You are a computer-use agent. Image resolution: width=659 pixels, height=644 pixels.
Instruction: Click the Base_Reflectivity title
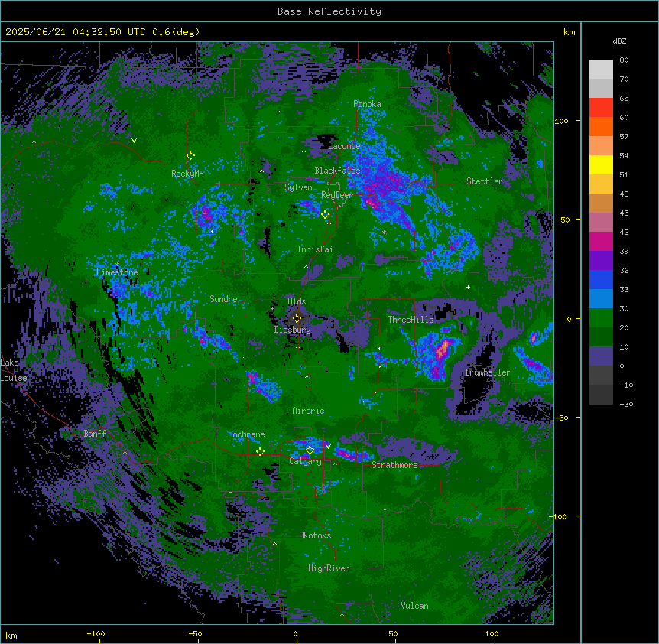329,11
